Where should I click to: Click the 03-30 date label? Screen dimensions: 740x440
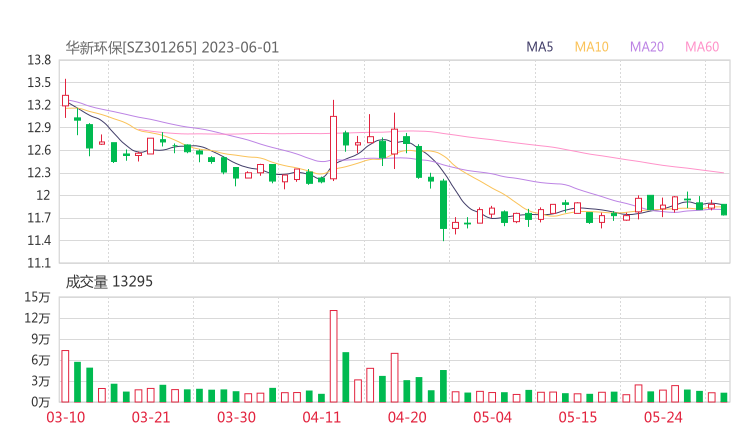click(236, 417)
